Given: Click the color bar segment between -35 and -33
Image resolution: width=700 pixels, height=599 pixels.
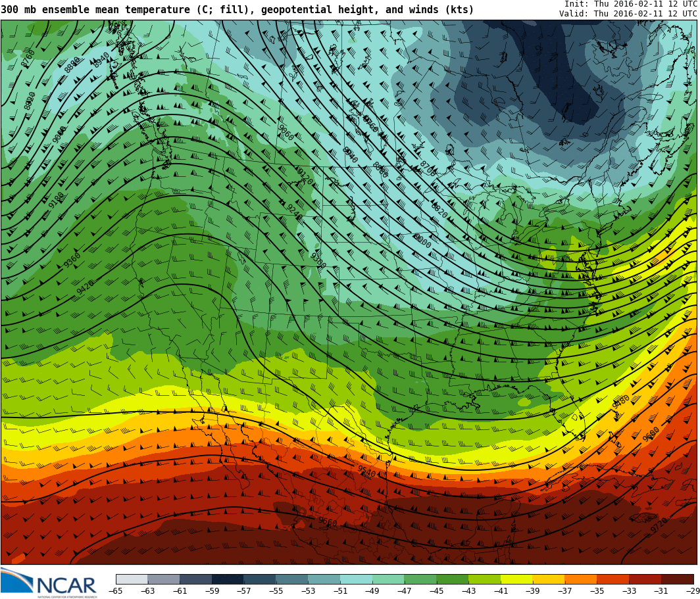Looking at the screenshot, I should tap(613, 579).
